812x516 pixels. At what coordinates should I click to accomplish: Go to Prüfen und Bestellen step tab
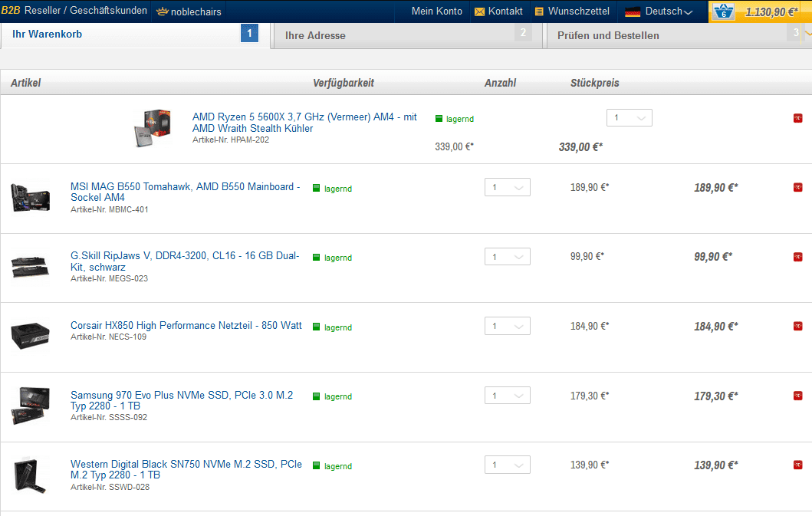click(x=679, y=35)
